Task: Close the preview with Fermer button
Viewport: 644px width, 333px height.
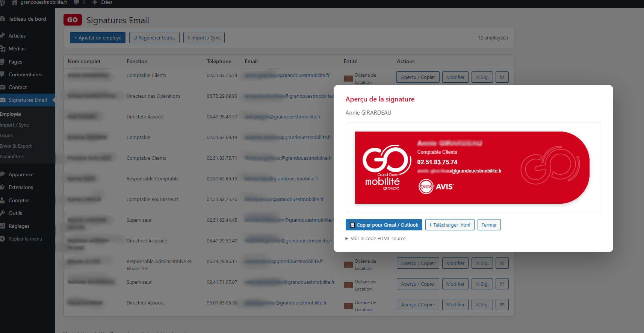Action: point(489,225)
